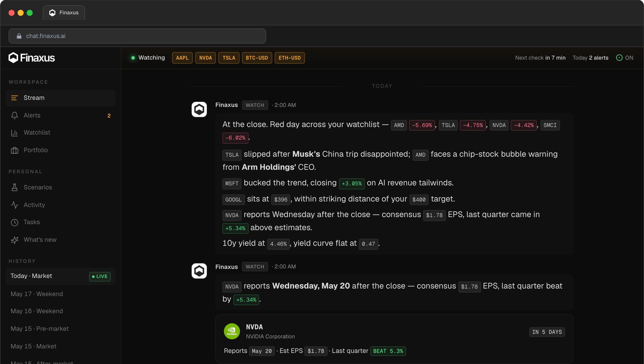
Task: Open the NVDA earnings card title
Action: point(254,327)
